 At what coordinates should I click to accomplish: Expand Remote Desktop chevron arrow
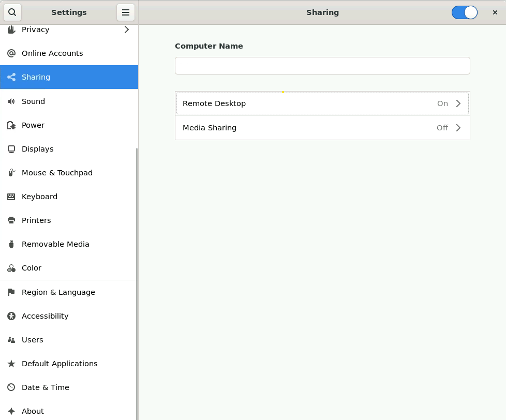[458, 103]
